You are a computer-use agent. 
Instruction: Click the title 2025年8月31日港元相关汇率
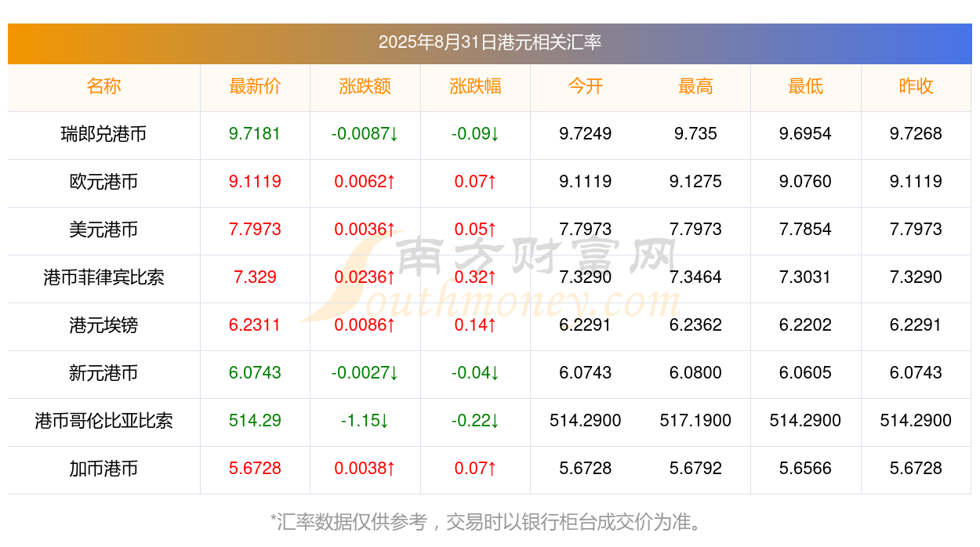490,42
